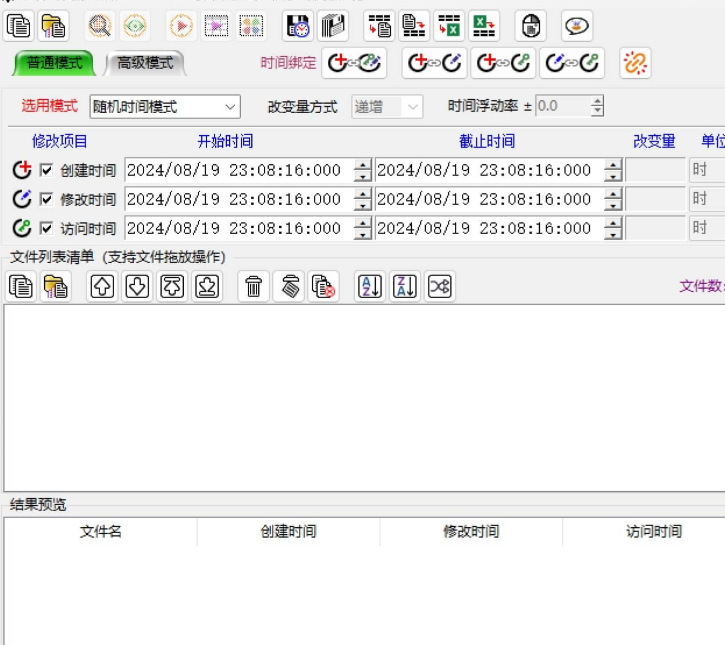725x645 pixels.
Task: Disable the 访问时间 checkbox
Action: point(46,228)
